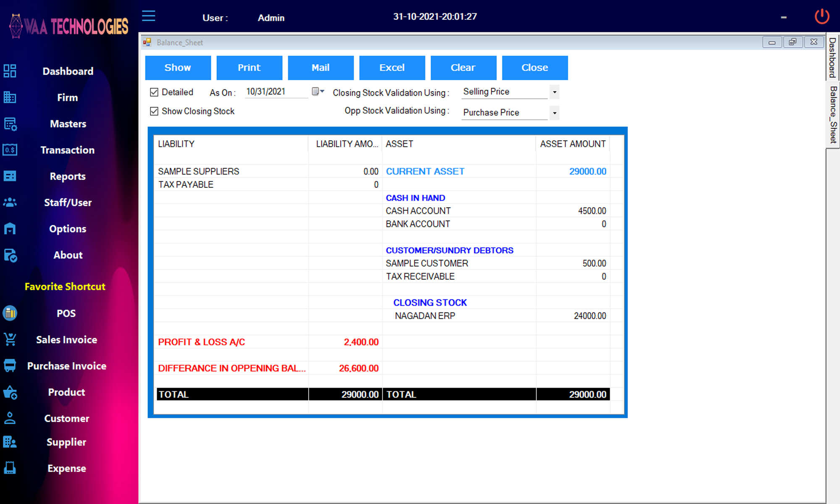The image size is (840, 504).
Task: Disable Show Closing Stock
Action: (x=154, y=111)
